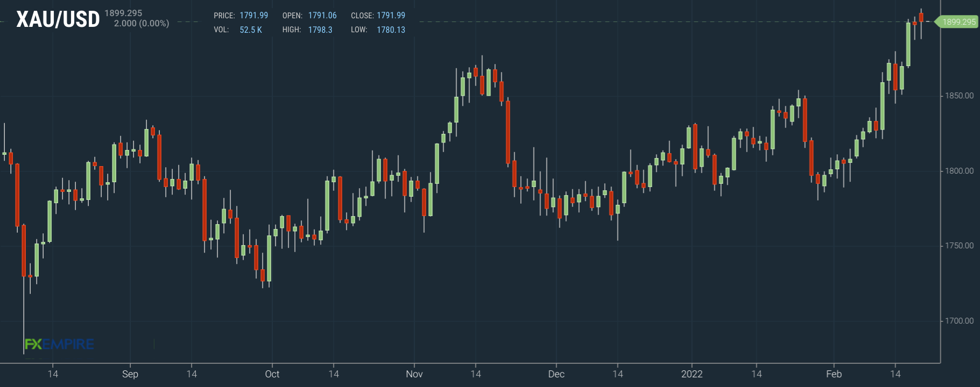Click the 14 date label between Sep and Oct
The width and height of the screenshot is (980, 387).
(x=191, y=374)
